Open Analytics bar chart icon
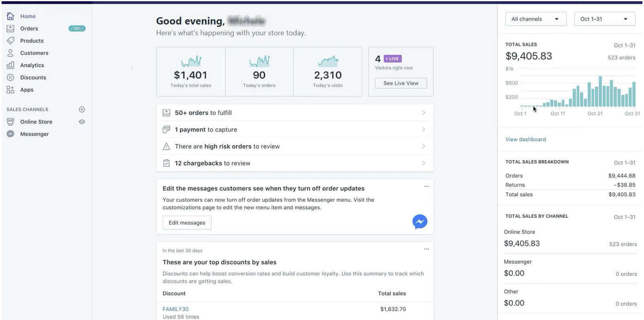This screenshot has width=644, height=320. point(10,65)
